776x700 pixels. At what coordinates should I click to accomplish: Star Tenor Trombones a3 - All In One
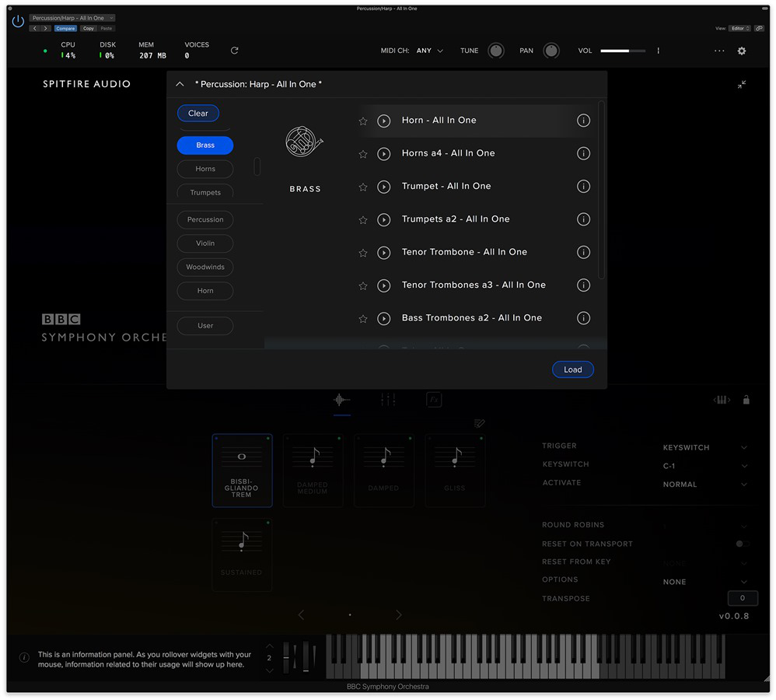pyautogui.click(x=363, y=285)
